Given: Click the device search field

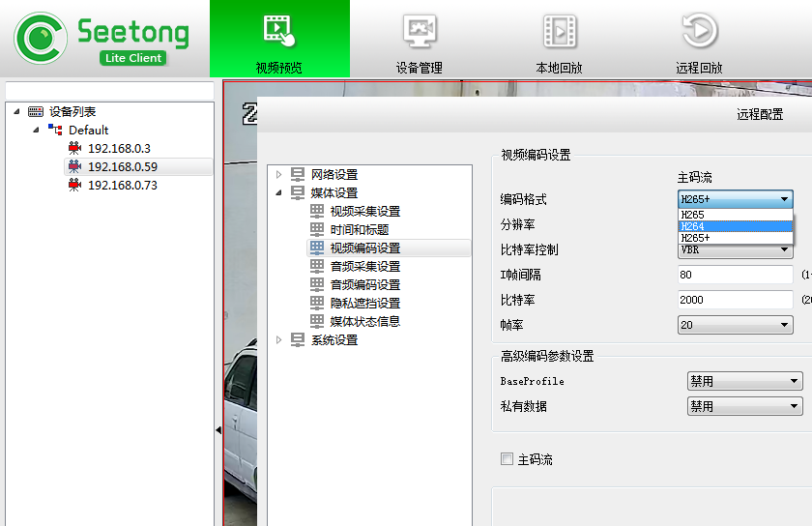Looking at the screenshot, I should 109,90.
